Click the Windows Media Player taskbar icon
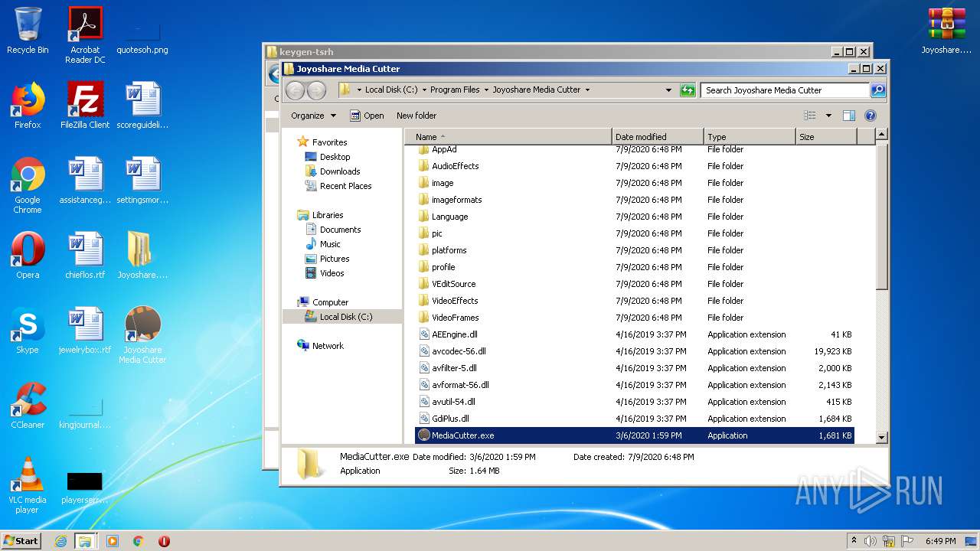Viewport: 980px width, 551px height. tap(113, 541)
